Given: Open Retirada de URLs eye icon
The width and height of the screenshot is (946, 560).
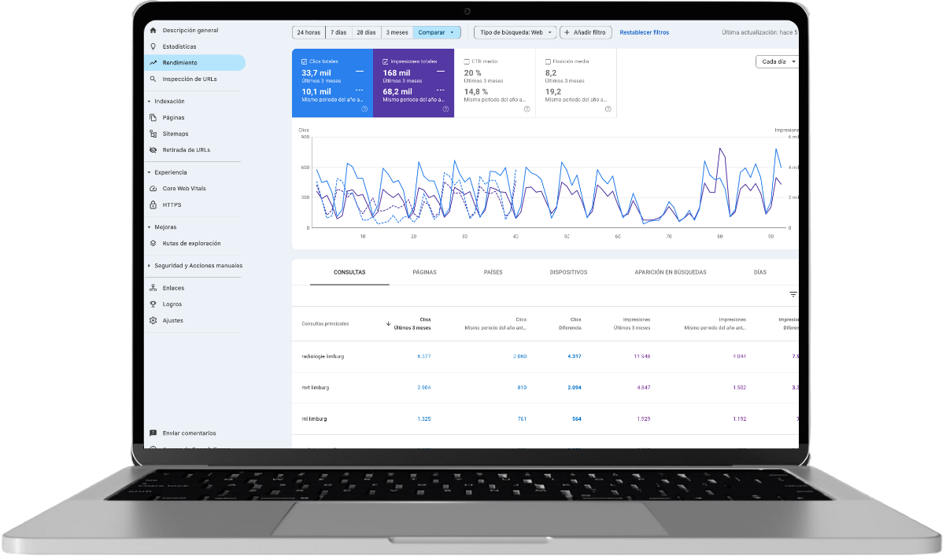Looking at the screenshot, I should click(x=153, y=149).
